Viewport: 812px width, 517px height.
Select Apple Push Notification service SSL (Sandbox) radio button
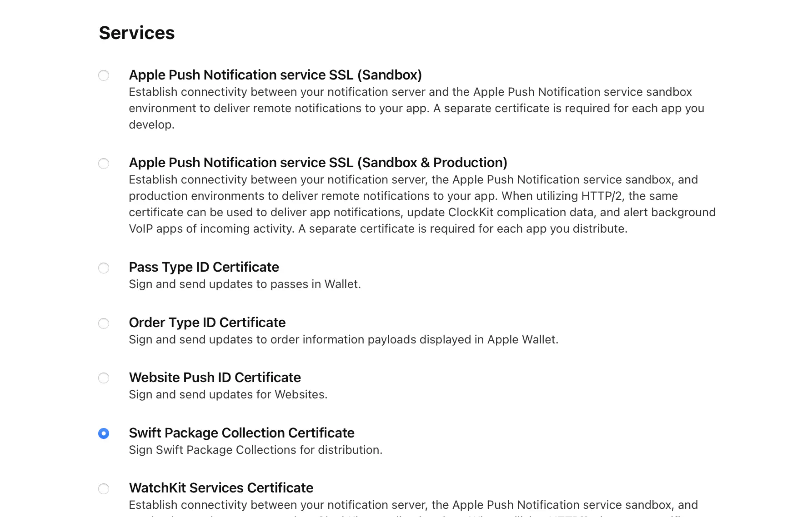[x=104, y=75]
